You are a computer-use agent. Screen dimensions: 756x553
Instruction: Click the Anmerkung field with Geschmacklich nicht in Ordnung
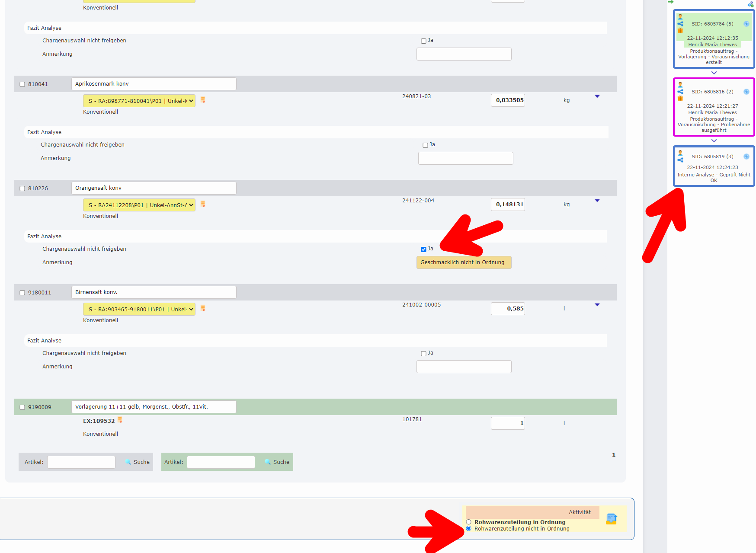coord(464,262)
